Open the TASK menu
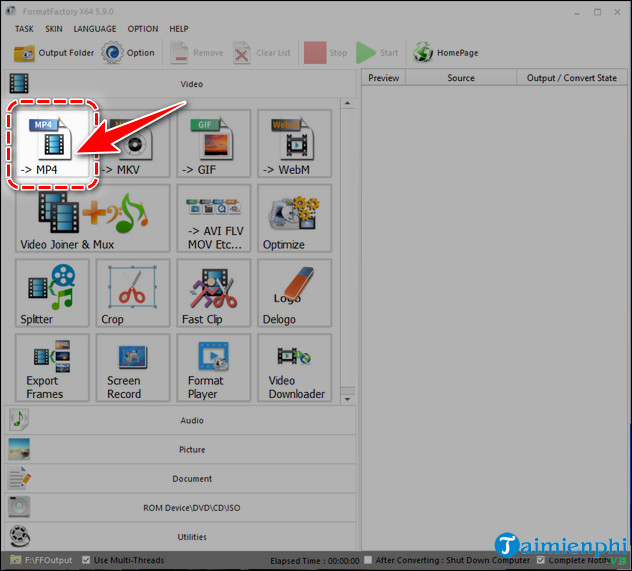Image resolution: width=632 pixels, height=571 pixels. pos(24,29)
